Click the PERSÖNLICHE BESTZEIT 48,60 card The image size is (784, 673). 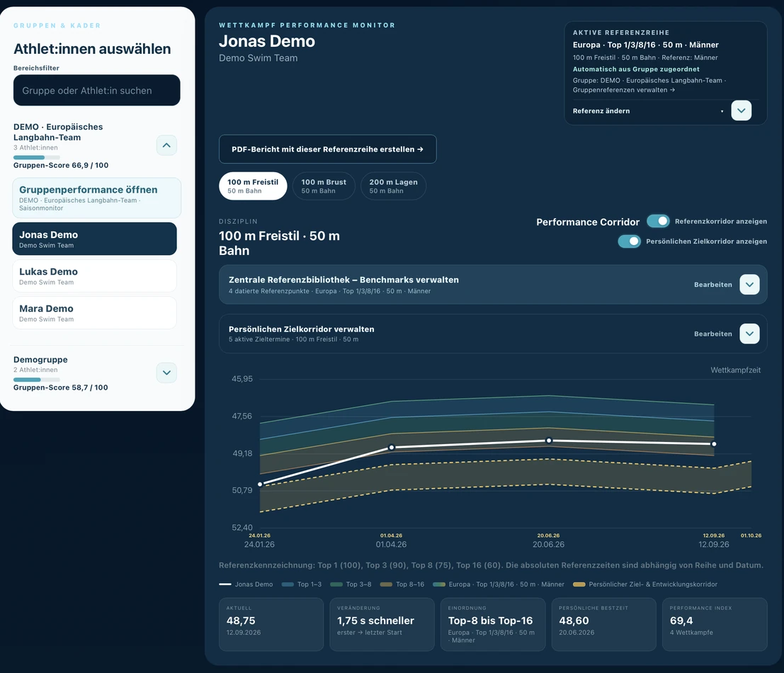[x=604, y=625]
